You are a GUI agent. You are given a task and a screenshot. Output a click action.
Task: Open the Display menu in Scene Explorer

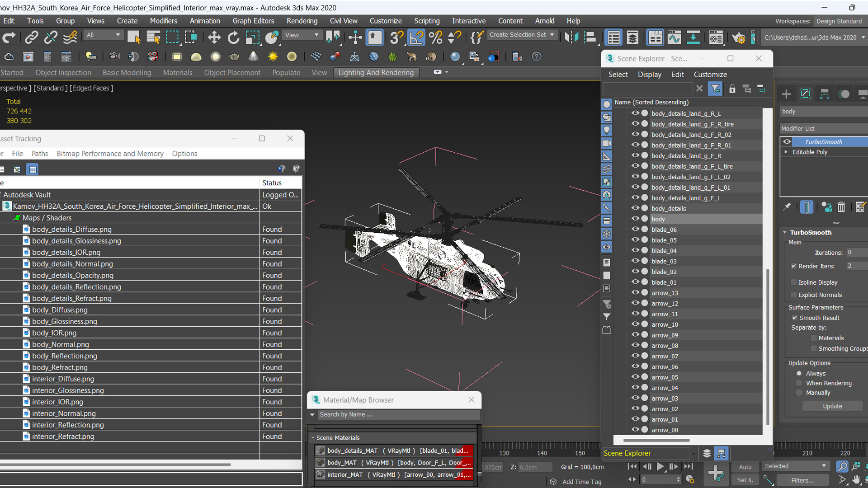pos(649,75)
